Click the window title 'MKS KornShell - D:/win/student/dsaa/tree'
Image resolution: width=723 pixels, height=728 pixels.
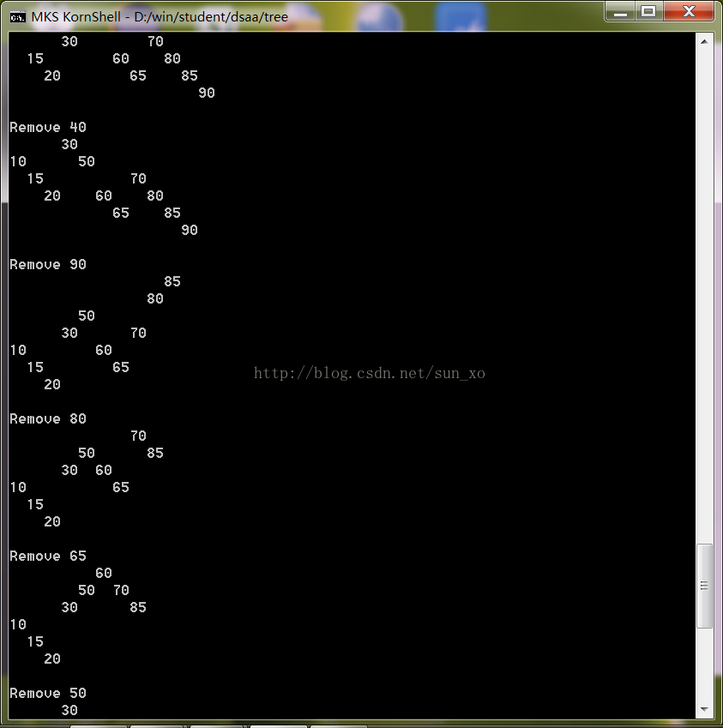coord(160,17)
